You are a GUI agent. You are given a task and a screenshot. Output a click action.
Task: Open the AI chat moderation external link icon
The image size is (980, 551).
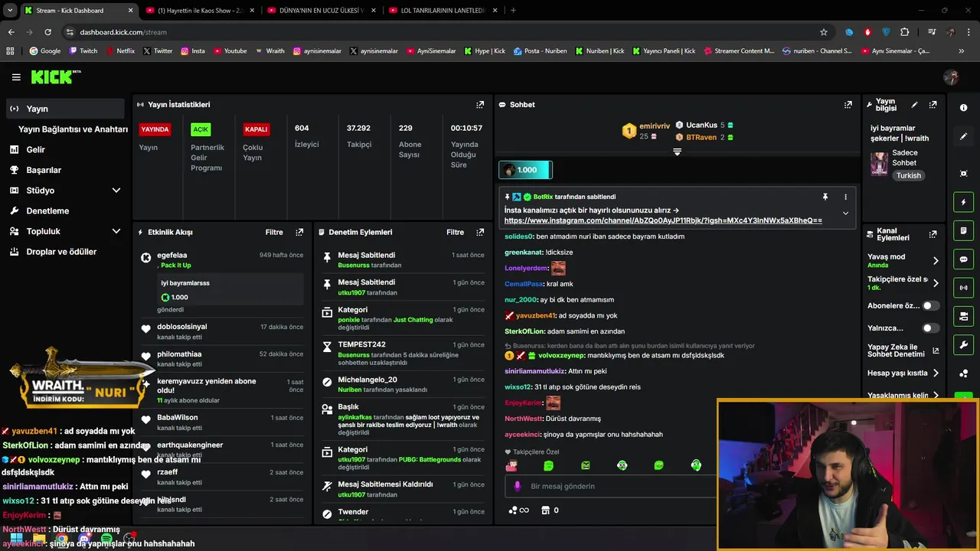point(935,351)
